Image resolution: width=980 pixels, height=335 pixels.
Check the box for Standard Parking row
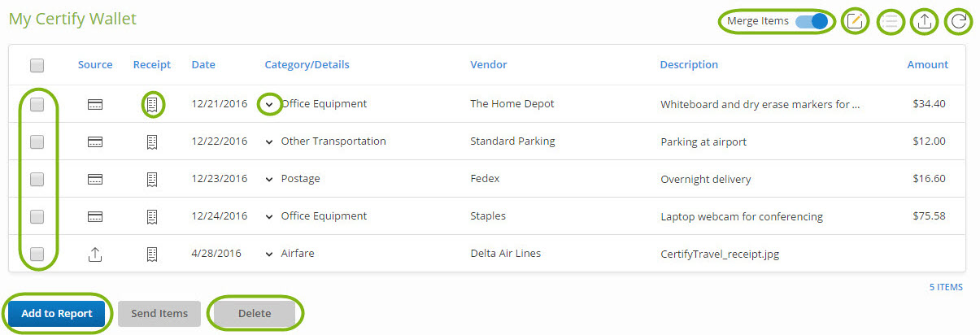(37, 141)
